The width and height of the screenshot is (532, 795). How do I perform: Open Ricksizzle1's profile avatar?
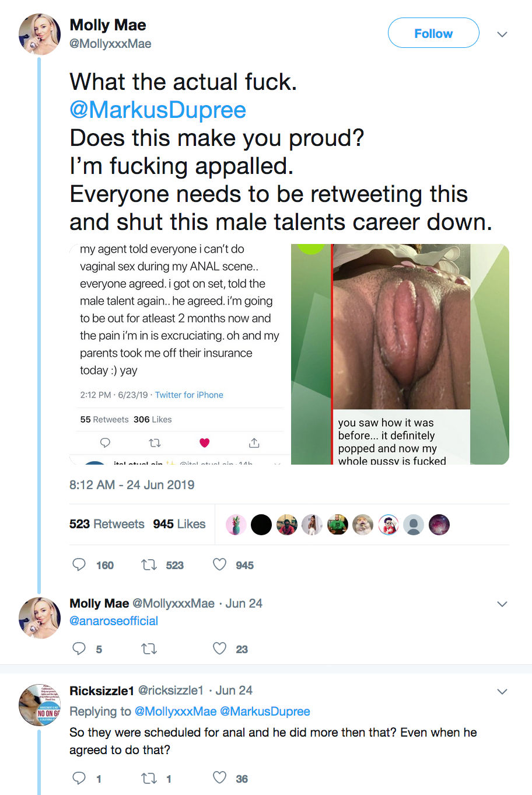pos(40,705)
